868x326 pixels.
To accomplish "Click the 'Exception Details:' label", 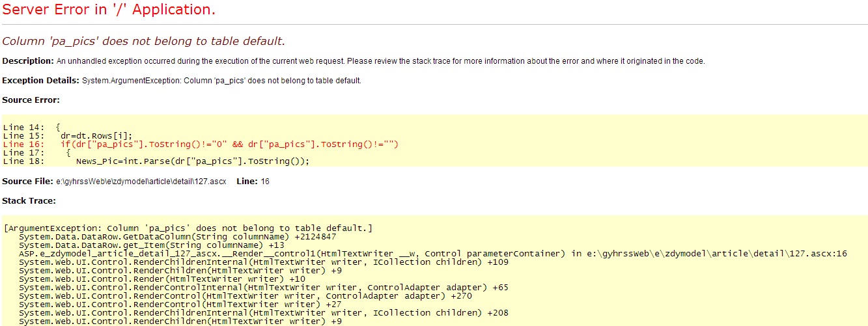I will tap(40, 81).
